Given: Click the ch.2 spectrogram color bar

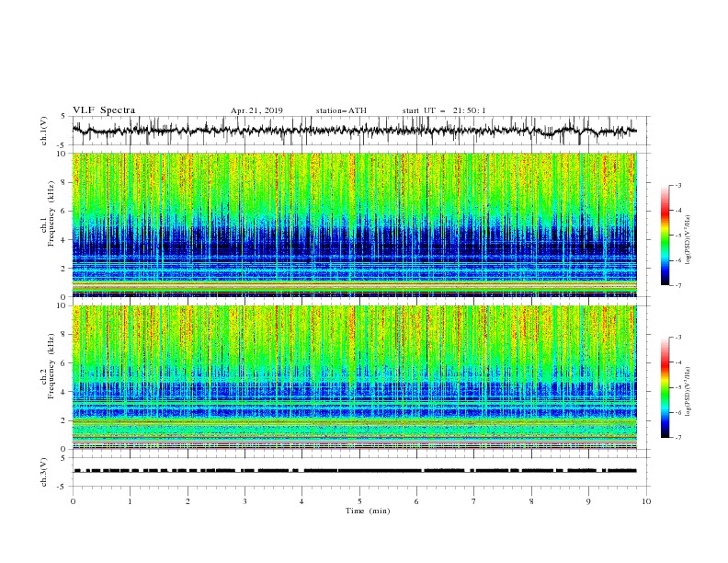Looking at the screenshot, I should (665, 387).
